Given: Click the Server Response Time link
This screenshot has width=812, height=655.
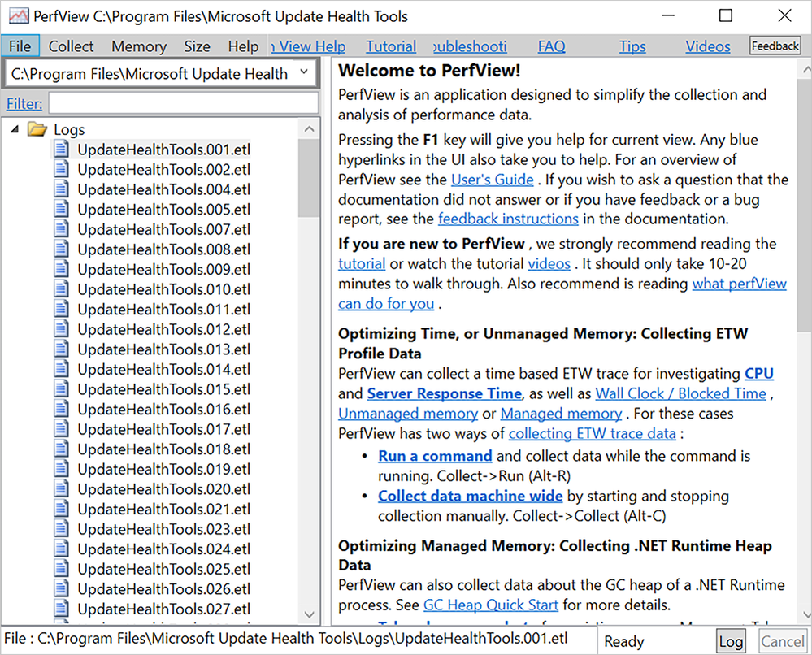Looking at the screenshot, I should pos(445,393).
